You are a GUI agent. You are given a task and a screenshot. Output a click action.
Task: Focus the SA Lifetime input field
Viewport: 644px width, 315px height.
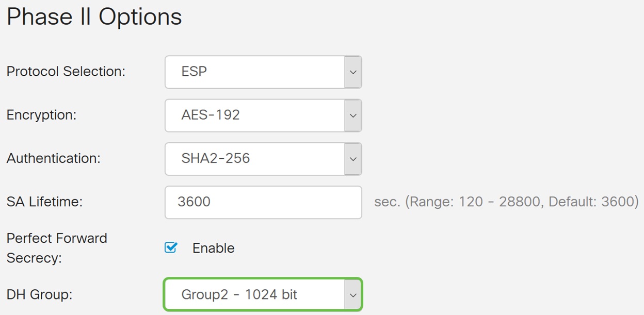pos(263,202)
